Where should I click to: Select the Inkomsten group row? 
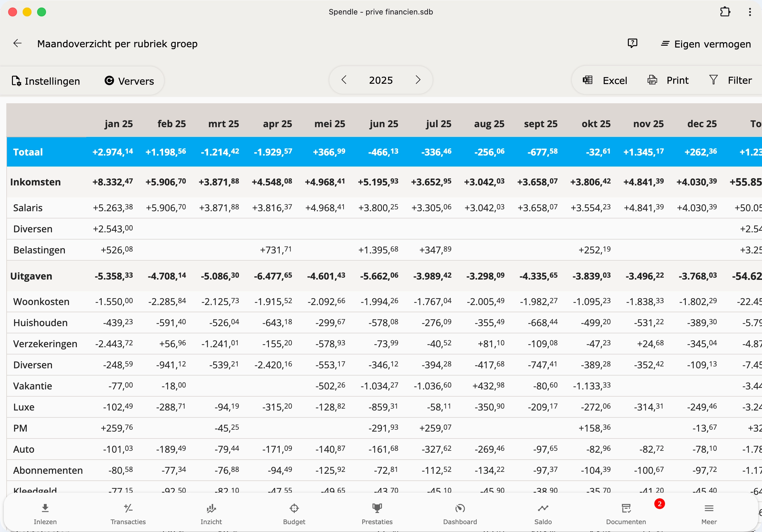(x=36, y=182)
